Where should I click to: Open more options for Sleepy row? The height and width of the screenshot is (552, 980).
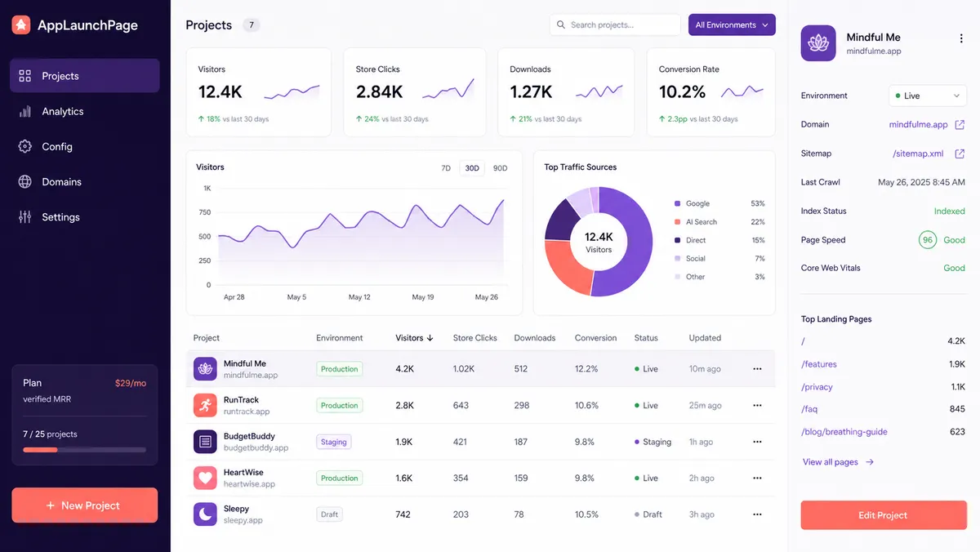[757, 514]
